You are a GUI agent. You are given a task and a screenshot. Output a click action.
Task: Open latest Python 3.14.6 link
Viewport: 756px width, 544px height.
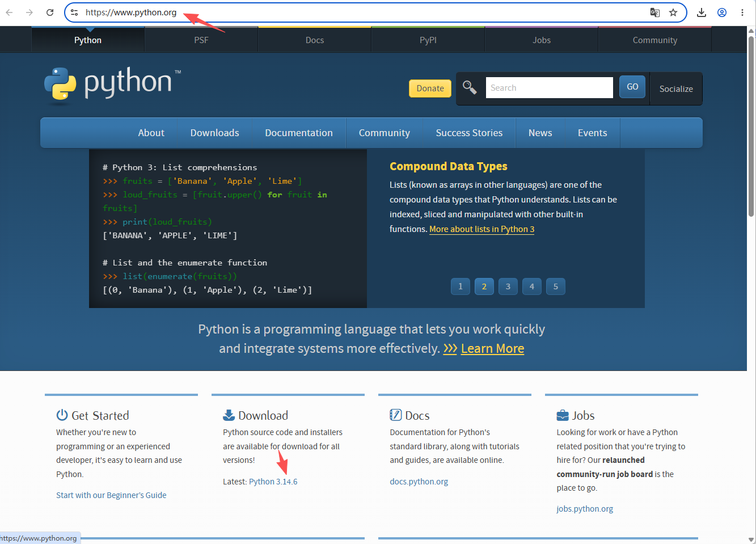pos(273,482)
